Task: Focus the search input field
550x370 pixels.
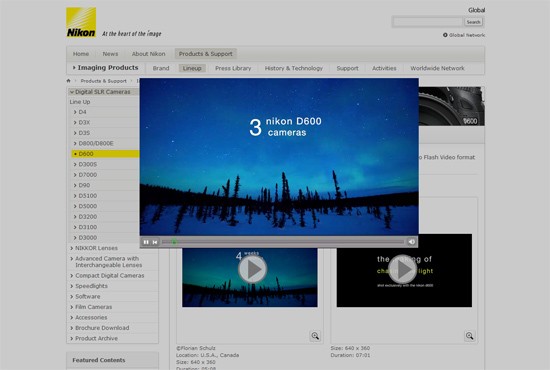Action: (428, 22)
